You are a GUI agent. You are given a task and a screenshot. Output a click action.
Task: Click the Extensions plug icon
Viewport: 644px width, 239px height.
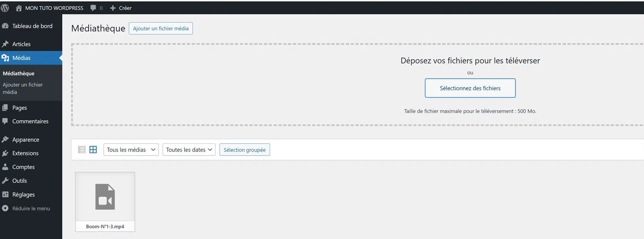(x=5, y=153)
